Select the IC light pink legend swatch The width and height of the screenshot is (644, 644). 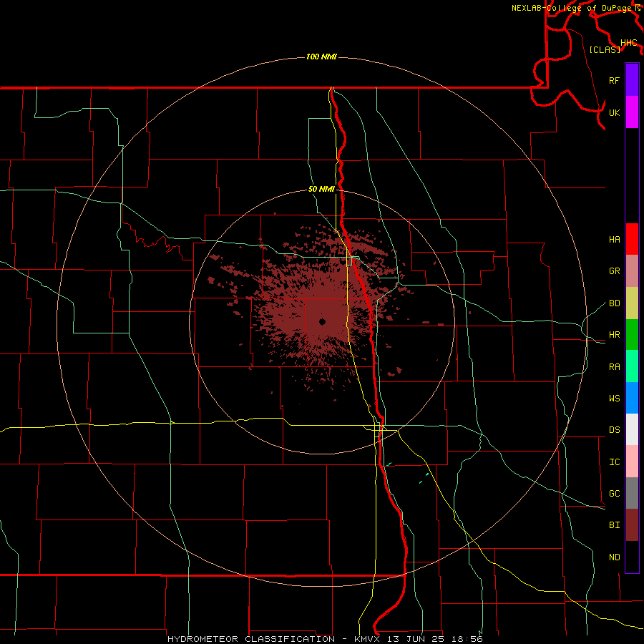632,462
